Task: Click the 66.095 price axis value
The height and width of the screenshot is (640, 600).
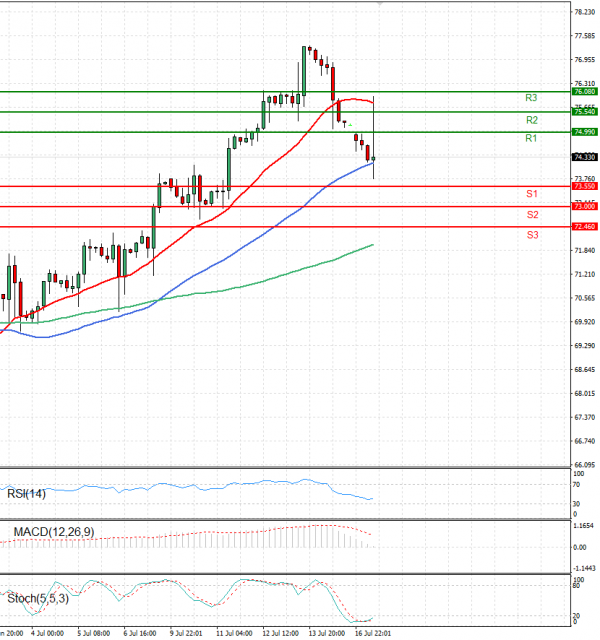Action: 584,464
